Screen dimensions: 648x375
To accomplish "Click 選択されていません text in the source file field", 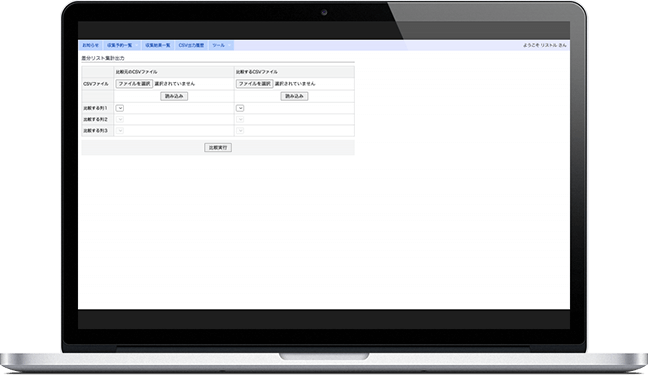I will coord(174,84).
